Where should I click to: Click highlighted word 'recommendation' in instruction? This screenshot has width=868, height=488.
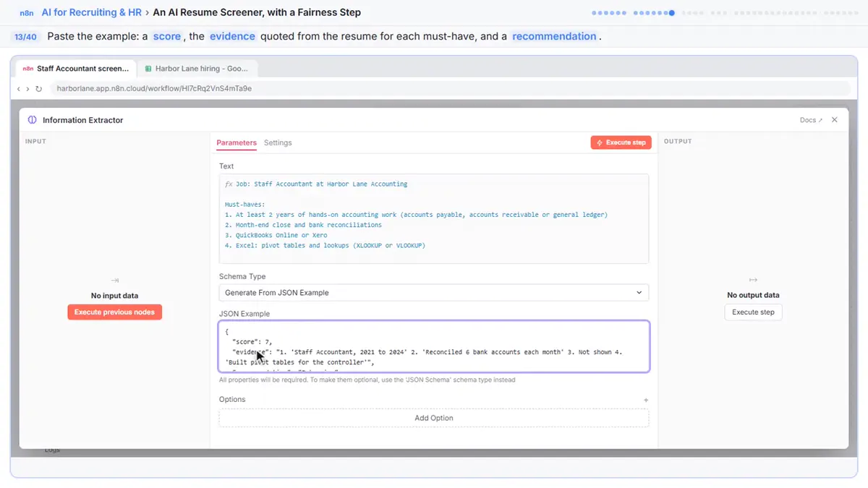[x=555, y=36]
